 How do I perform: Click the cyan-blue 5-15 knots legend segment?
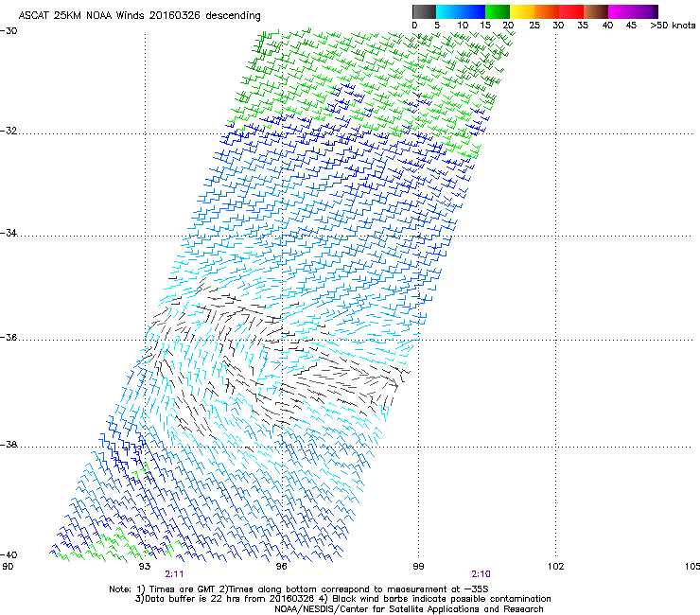[461, 11]
